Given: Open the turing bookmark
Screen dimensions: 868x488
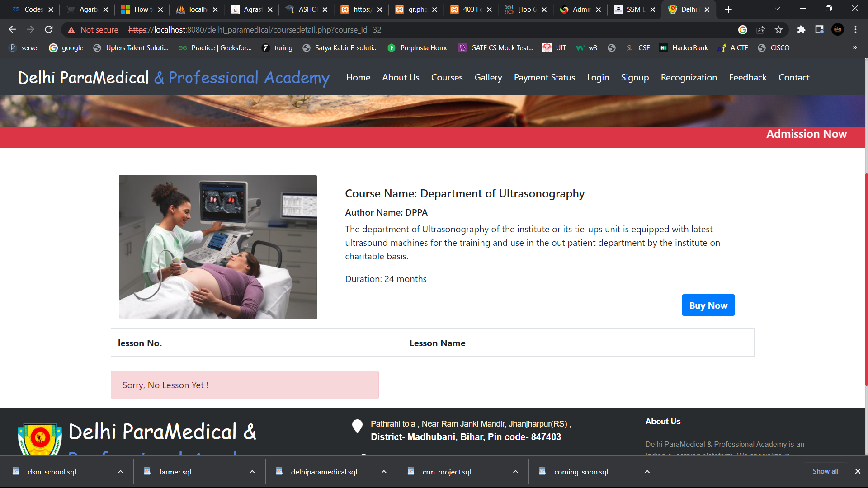Looking at the screenshot, I should [278, 47].
